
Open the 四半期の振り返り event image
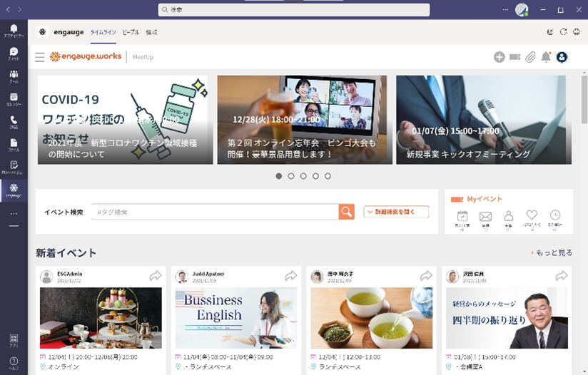507,318
